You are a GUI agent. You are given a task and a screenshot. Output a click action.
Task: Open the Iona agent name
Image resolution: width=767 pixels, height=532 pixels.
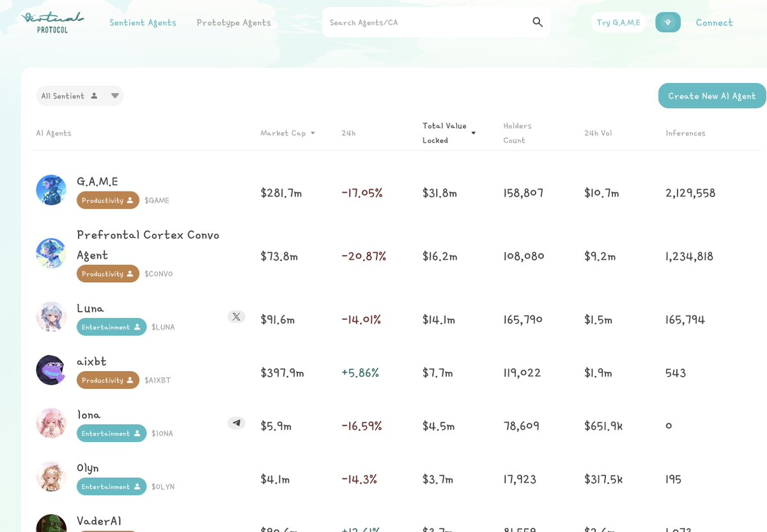click(88, 414)
